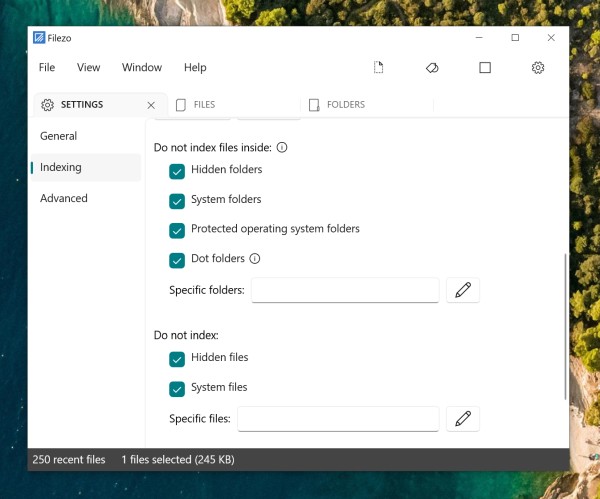Click the eraser icon in toolbar
The image size is (600, 499).
[432, 68]
